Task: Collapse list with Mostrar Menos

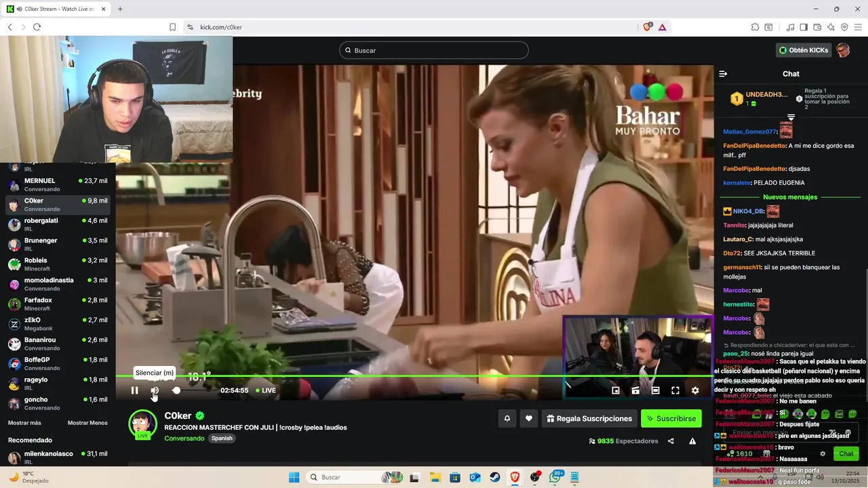Action: [87, 423]
